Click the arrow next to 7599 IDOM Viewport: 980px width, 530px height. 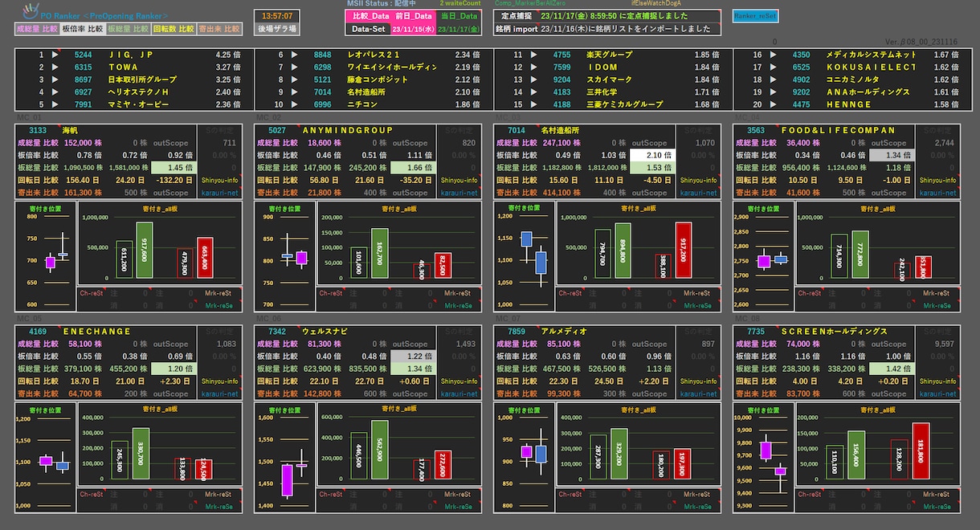point(536,67)
